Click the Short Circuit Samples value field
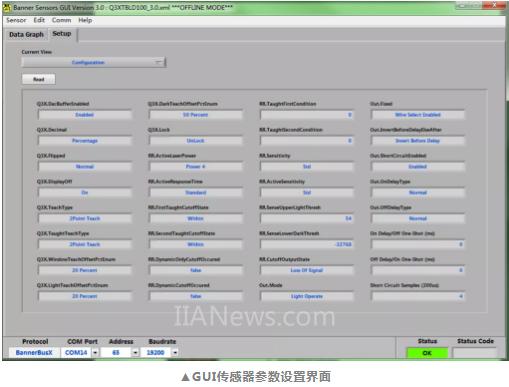 (417, 296)
